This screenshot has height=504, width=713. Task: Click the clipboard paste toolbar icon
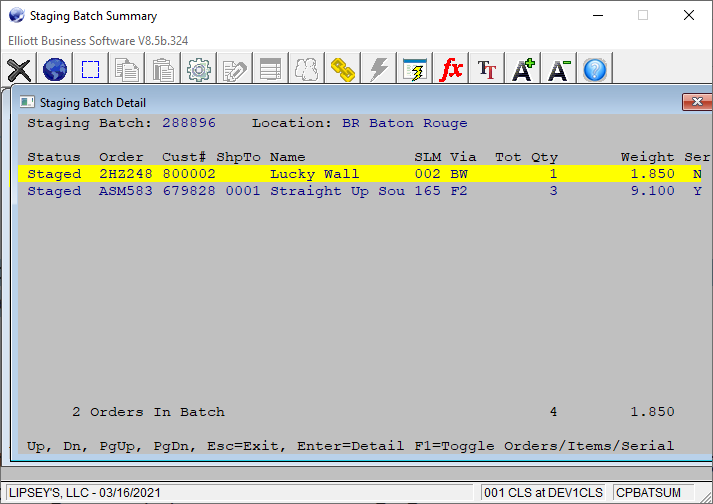[x=163, y=70]
